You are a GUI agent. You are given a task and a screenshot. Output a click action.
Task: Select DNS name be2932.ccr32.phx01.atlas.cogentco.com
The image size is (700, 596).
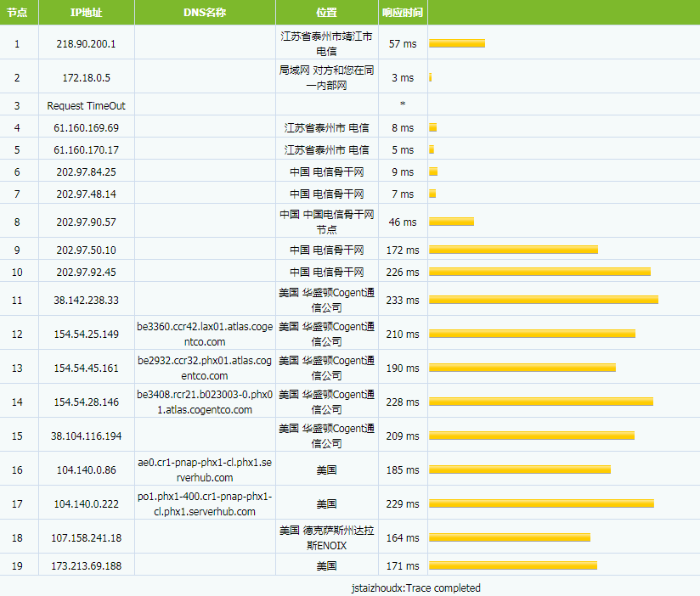point(204,368)
